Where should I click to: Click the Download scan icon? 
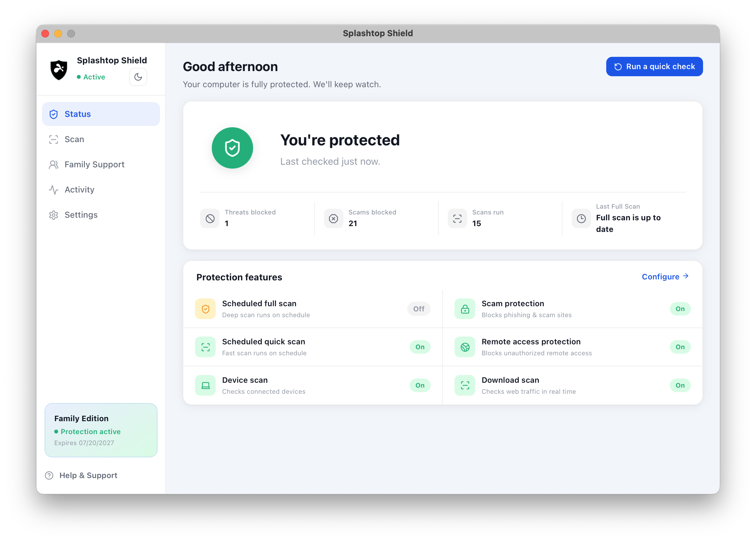coord(465,385)
